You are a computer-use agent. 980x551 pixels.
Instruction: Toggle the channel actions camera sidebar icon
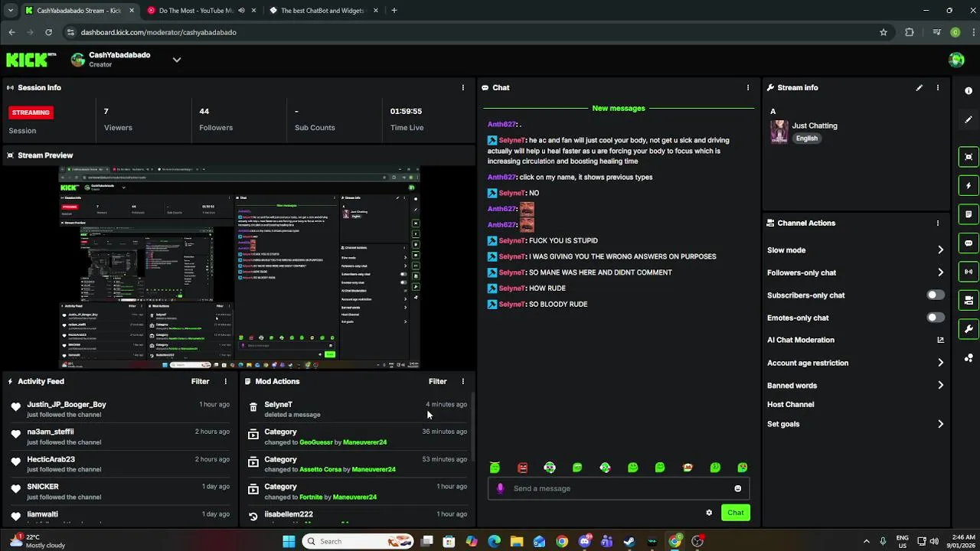click(969, 300)
